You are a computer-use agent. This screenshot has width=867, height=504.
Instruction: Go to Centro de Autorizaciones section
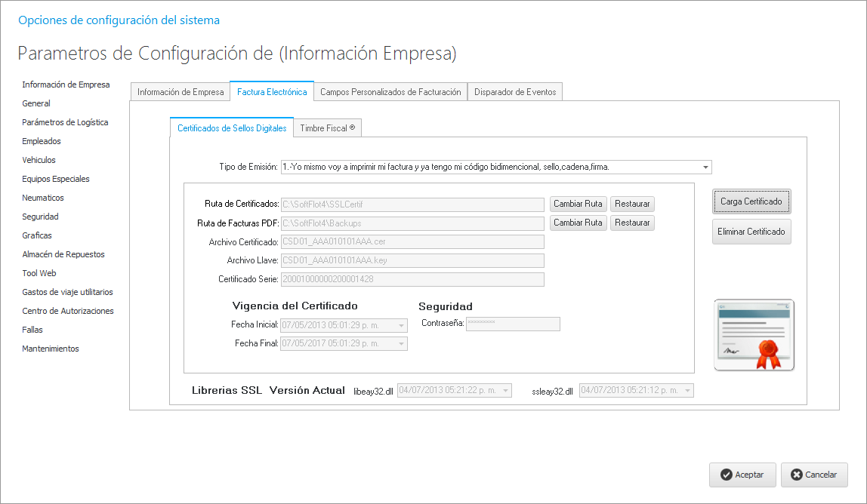68,311
